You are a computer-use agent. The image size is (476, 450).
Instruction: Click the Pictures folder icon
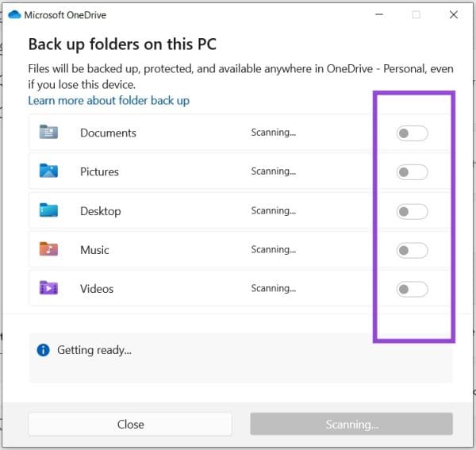pyautogui.click(x=48, y=171)
